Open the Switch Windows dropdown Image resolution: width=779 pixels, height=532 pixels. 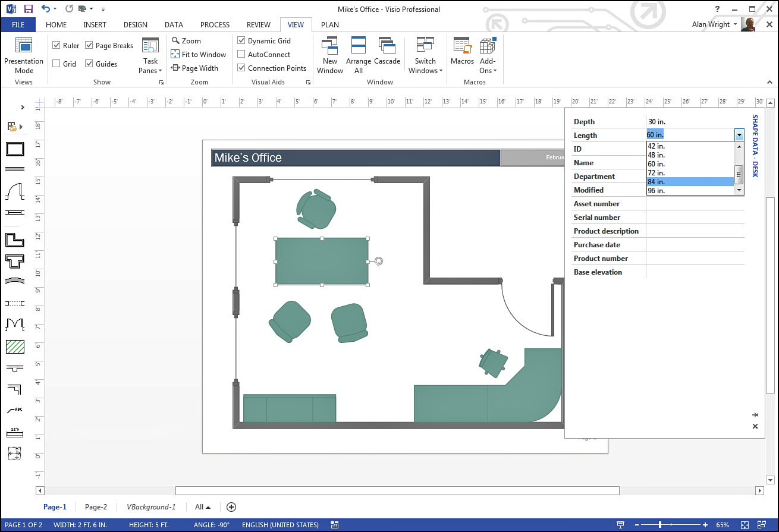425,55
